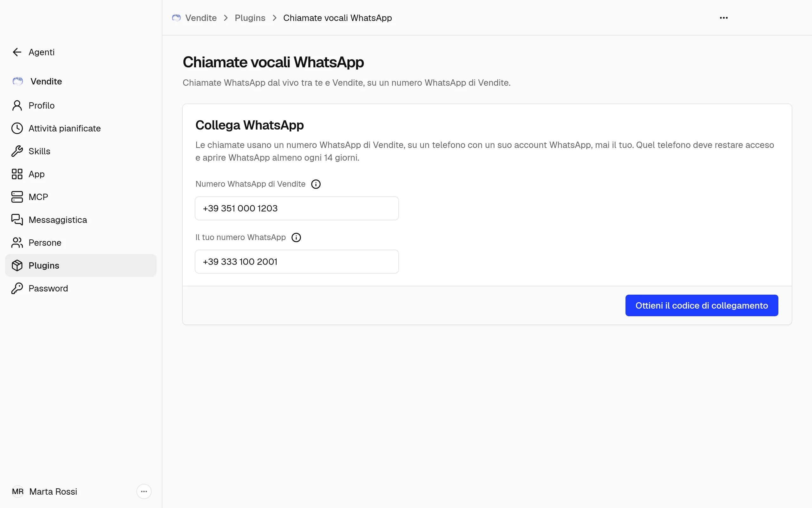
Task: Click the box icon for Plugins
Action: pyautogui.click(x=17, y=265)
